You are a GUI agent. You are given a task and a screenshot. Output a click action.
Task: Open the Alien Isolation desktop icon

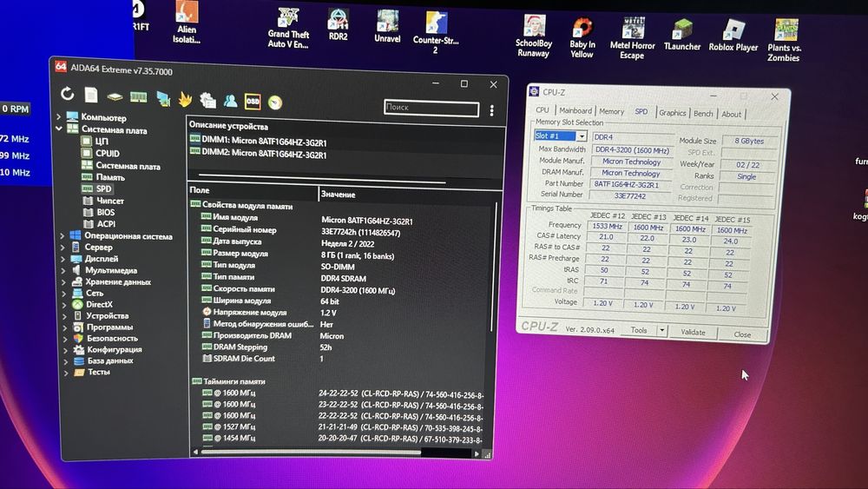tap(187, 23)
